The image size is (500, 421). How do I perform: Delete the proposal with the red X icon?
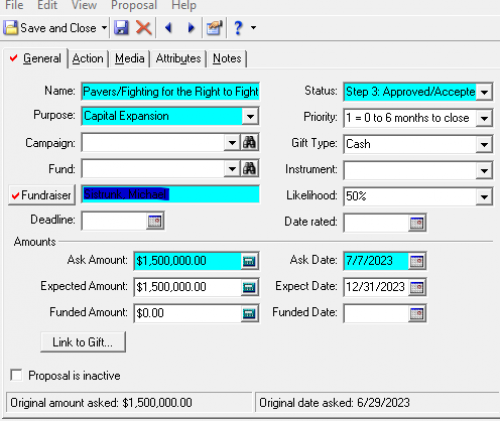144,28
